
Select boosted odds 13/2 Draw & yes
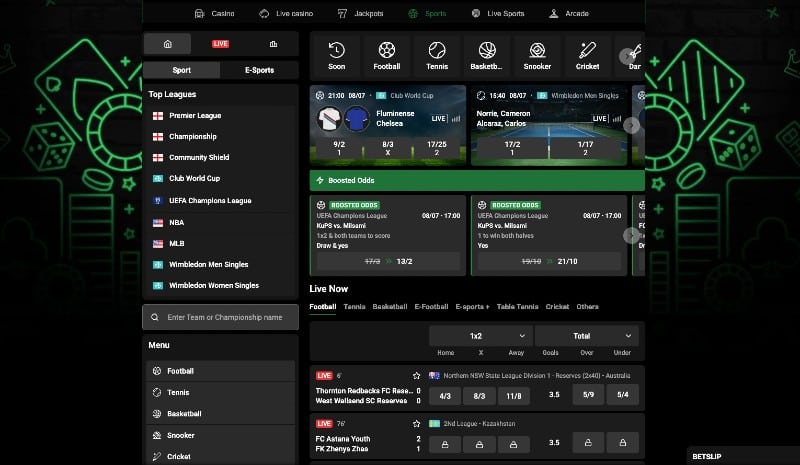388,261
